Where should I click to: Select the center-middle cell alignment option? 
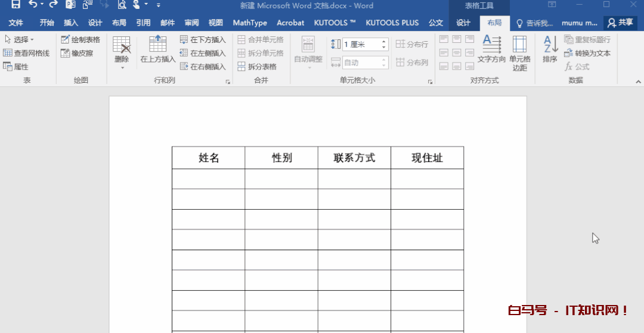(x=457, y=53)
